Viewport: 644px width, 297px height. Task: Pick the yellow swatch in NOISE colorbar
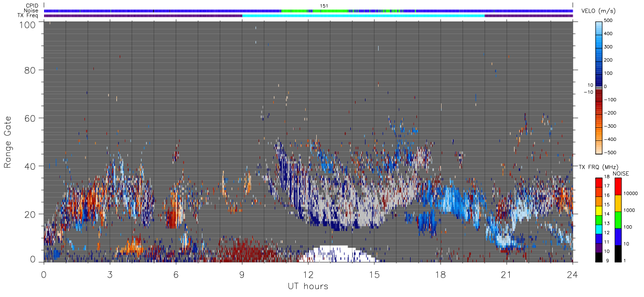click(617, 203)
